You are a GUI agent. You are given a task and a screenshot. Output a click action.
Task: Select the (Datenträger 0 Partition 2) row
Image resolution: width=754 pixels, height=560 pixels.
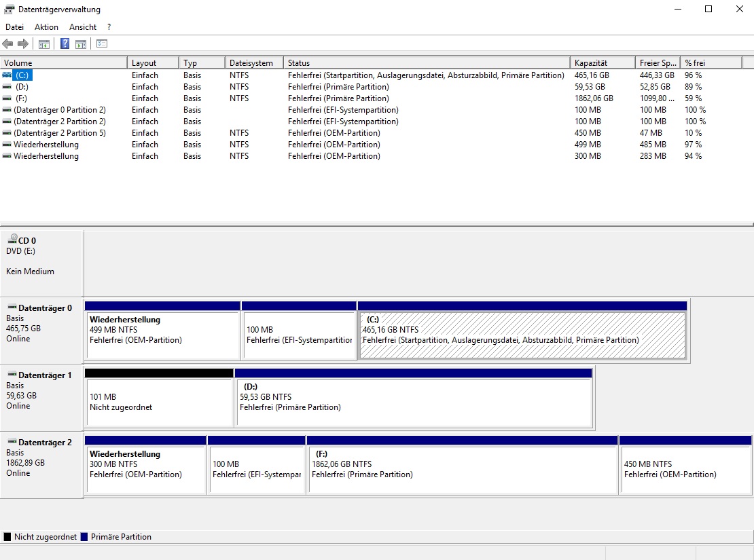(x=376, y=109)
